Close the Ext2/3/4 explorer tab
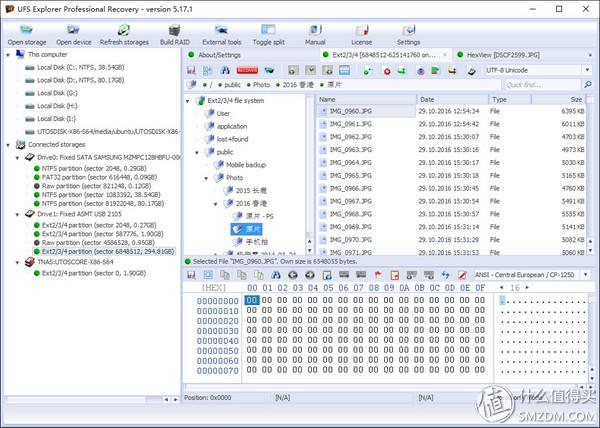This screenshot has height=428, width=600. [x=445, y=55]
